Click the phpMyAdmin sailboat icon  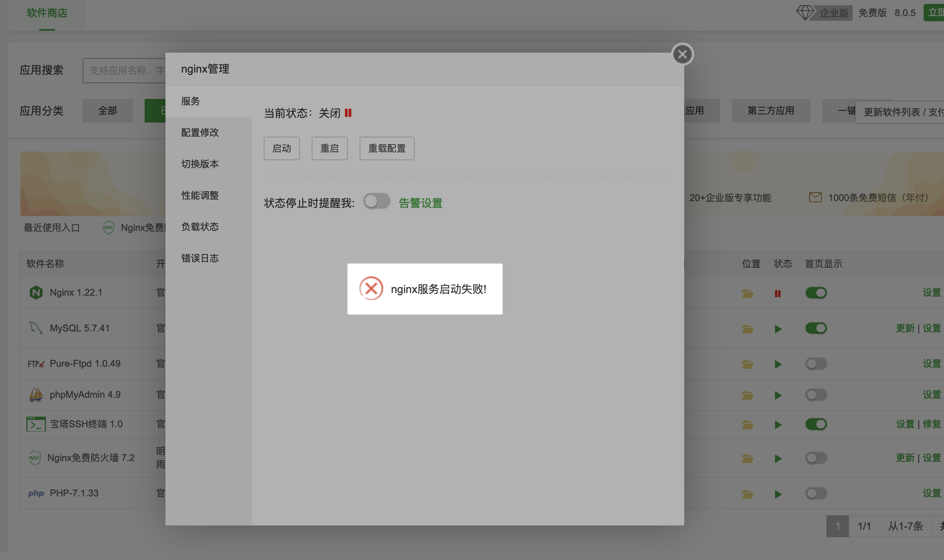click(36, 395)
